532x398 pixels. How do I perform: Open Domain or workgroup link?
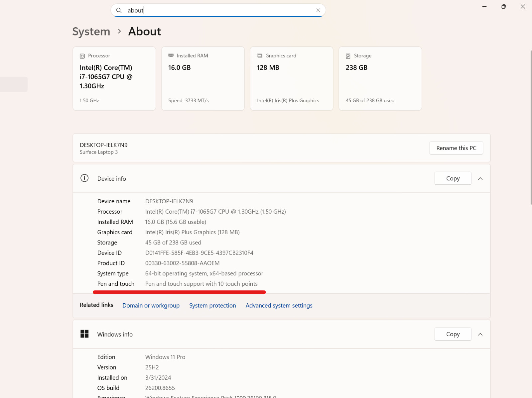[151, 305]
